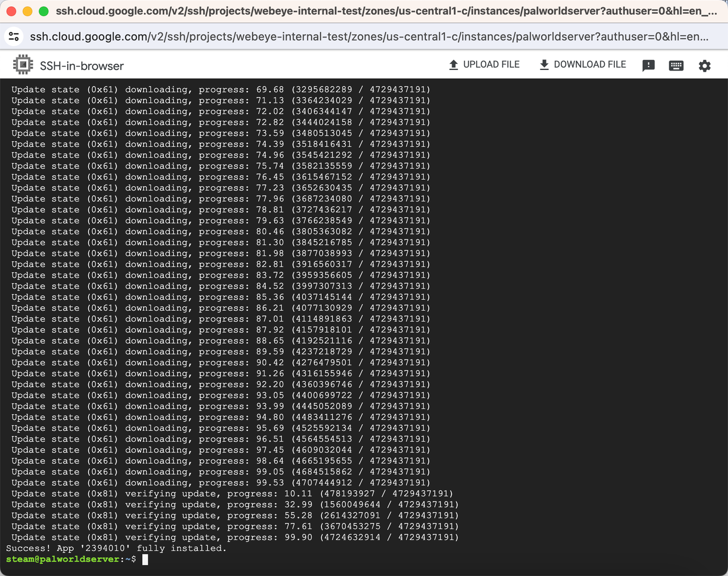Click the verifying update progress 99.90 line
The height and width of the screenshot is (576, 728).
pyautogui.click(x=234, y=537)
